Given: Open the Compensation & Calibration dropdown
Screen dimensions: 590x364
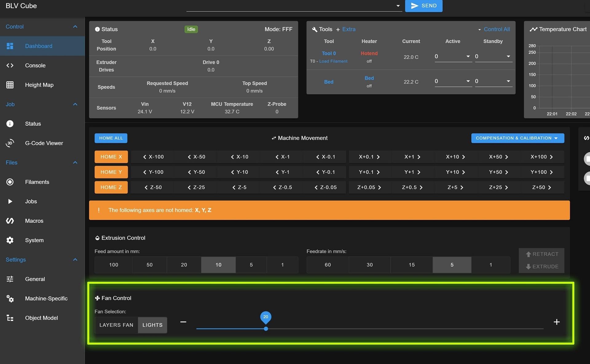Looking at the screenshot, I should click(x=517, y=138).
